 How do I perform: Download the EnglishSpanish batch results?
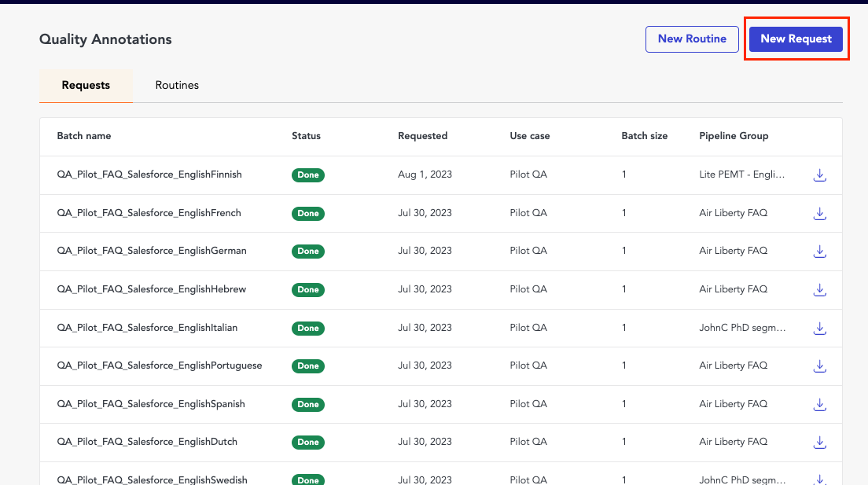(820, 404)
